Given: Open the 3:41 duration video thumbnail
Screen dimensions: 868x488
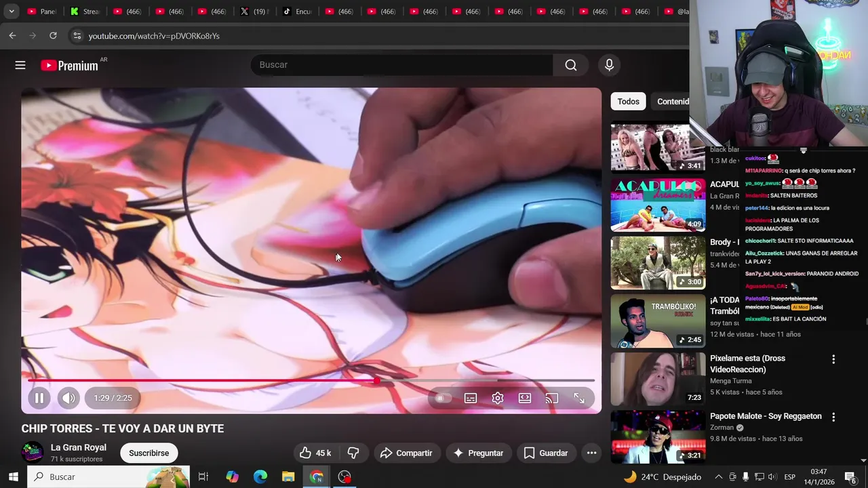Looking at the screenshot, I should (x=658, y=147).
